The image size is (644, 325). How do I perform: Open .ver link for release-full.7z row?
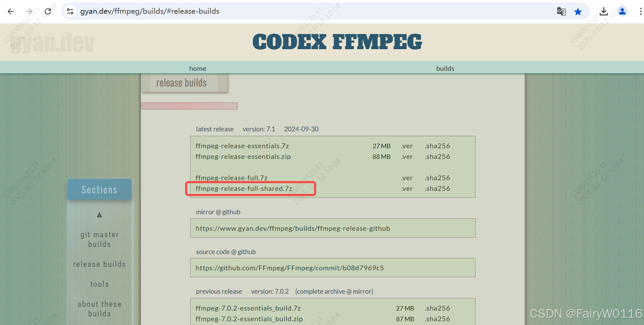click(407, 178)
